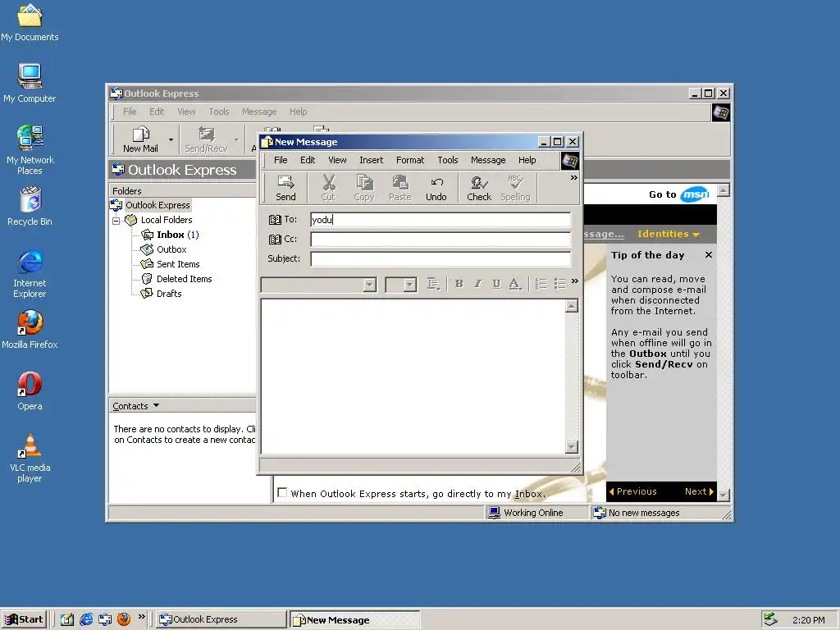Click Previous tip button

(632, 491)
